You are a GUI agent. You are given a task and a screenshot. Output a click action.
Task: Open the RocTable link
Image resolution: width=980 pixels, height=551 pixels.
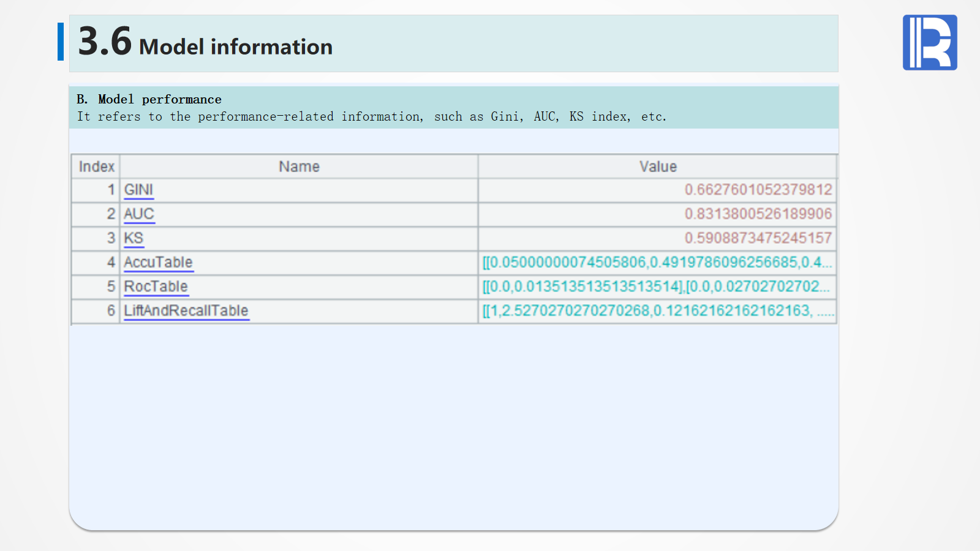click(156, 287)
